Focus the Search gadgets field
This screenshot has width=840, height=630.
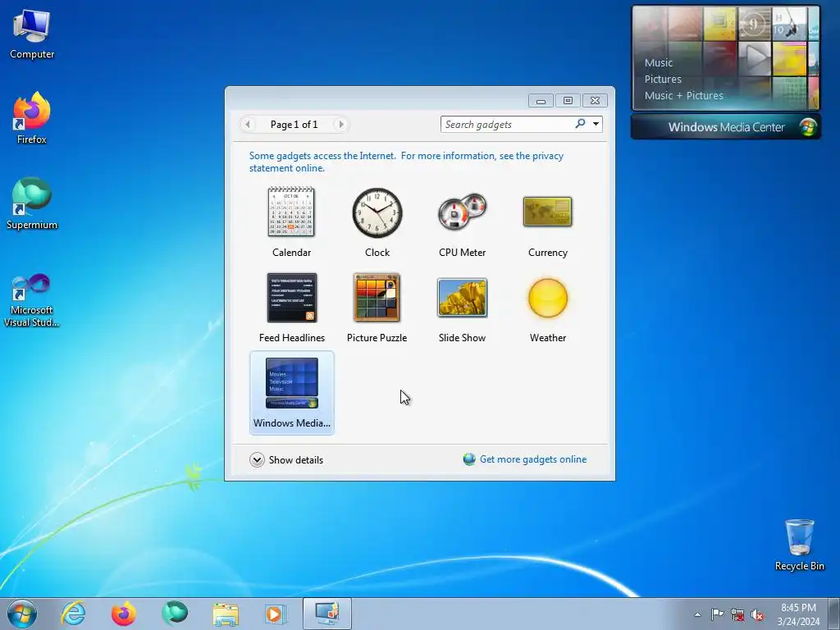click(508, 125)
